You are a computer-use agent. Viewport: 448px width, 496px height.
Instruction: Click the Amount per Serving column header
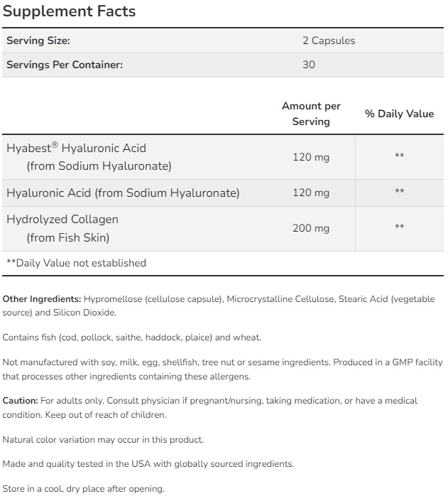point(311,114)
